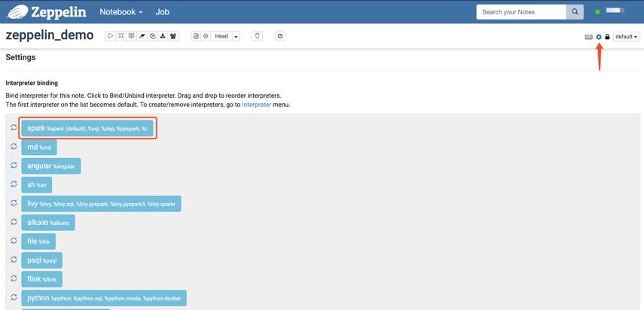644x310 pixels.
Task: Open the default view mode dropdown
Action: [627, 37]
